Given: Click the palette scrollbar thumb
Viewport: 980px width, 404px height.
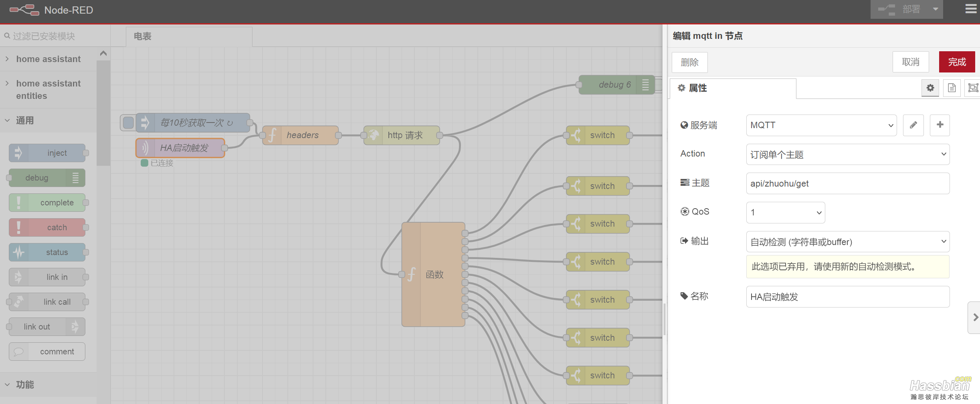Looking at the screenshot, I should pyautogui.click(x=103, y=113).
